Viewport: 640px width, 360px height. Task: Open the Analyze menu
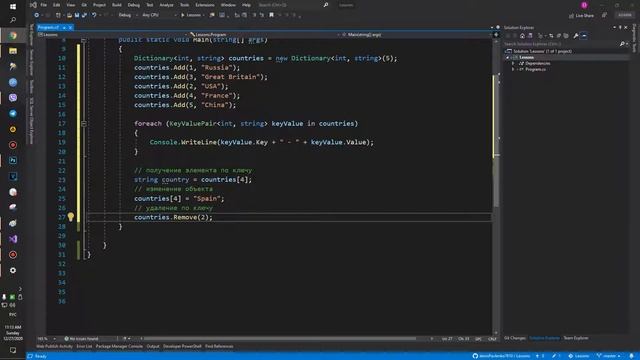coord(167,5)
